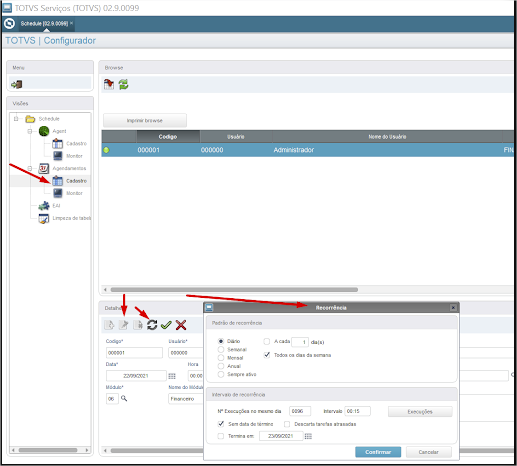This screenshot has width=517, height=466.
Task: Click the Recorrência dialog window icon
Action: (x=209, y=307)
